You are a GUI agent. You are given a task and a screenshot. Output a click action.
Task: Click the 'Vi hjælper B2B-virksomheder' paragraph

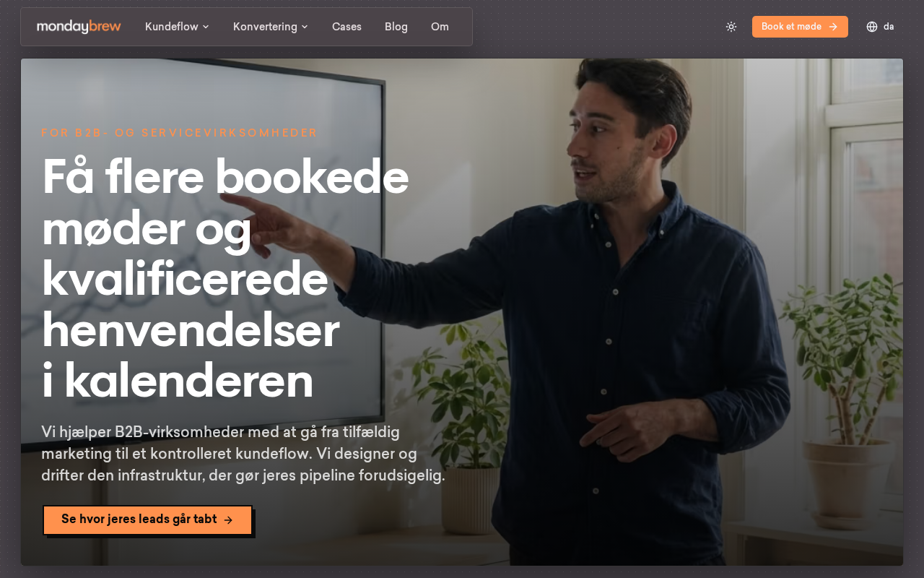pos(243,454)
